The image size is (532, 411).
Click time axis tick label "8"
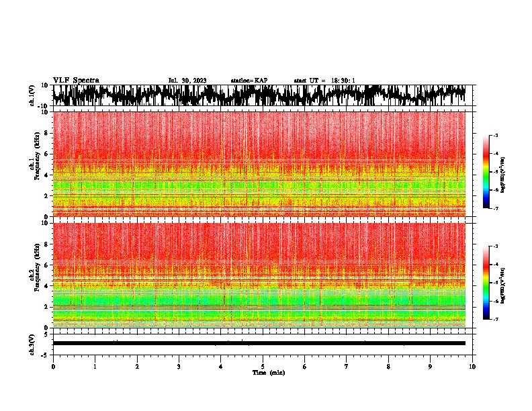388,367
